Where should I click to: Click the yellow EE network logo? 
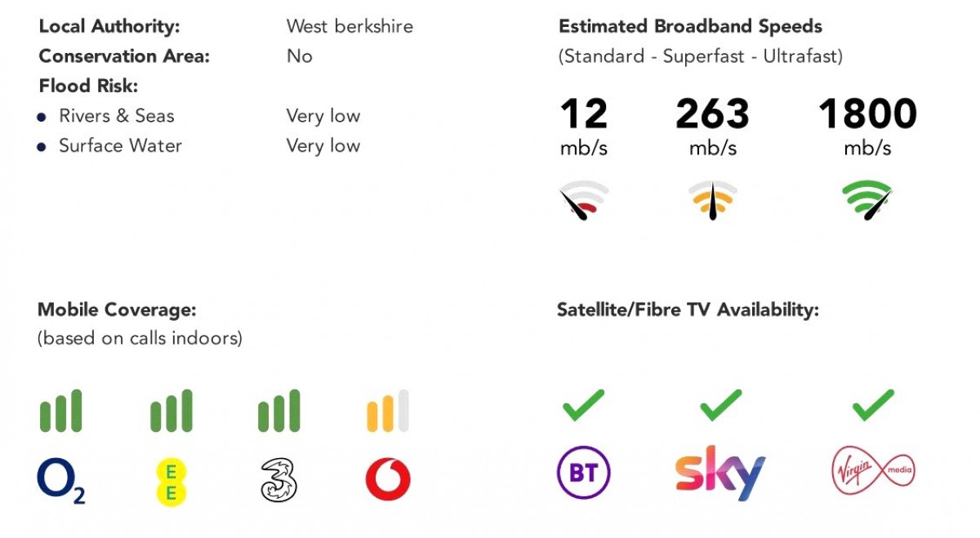171,481
